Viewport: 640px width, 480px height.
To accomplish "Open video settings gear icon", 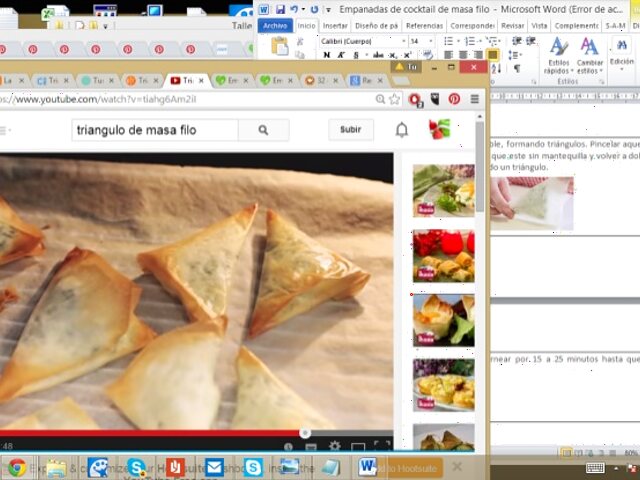I will 335,446.
